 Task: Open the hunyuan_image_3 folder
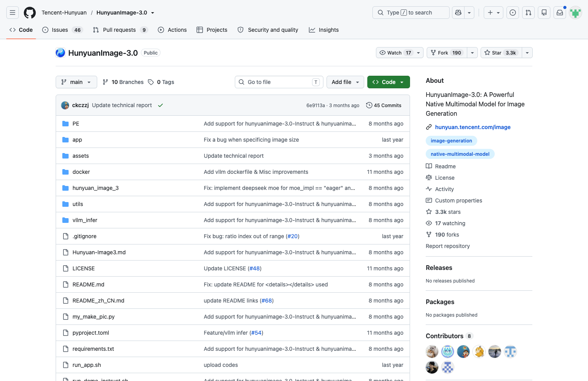click(x=96, y=188)
